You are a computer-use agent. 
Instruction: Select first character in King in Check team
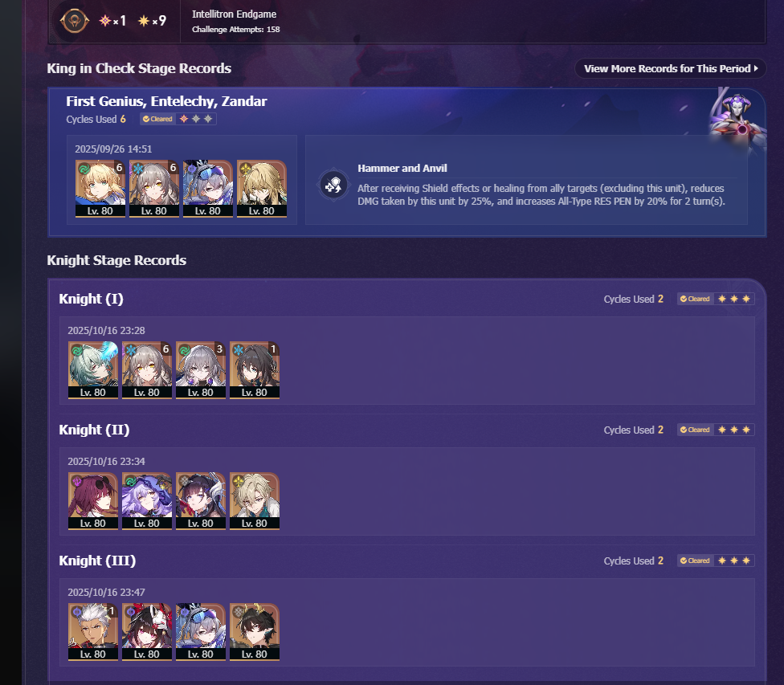(100, 189)
